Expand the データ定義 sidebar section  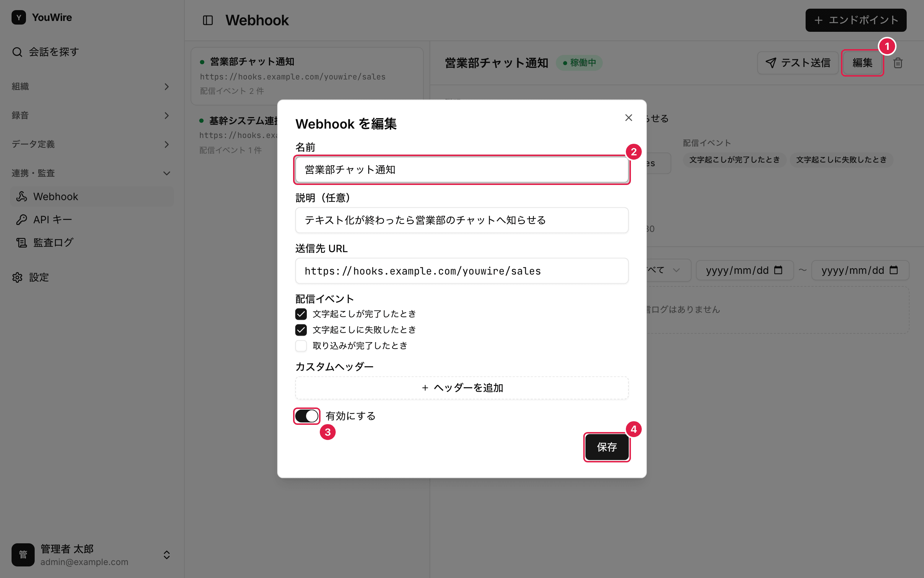[x=92, y=144]
